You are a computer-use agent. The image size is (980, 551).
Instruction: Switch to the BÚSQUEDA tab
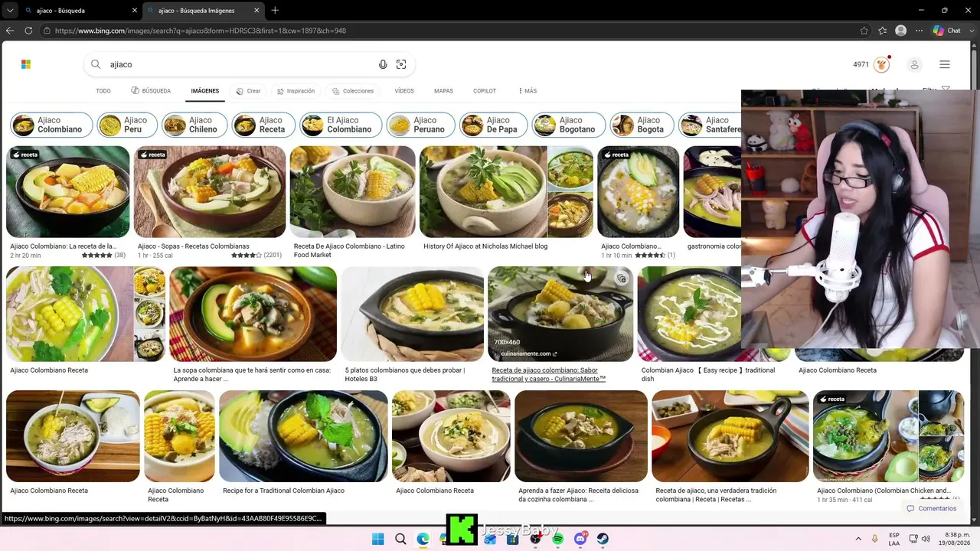[151, 91]
